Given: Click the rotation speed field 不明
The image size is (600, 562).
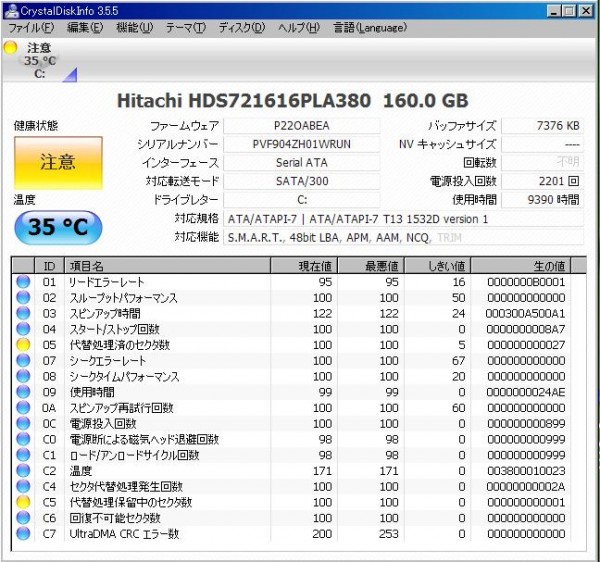Looking at the screenshot, I should tap(543, 163).
